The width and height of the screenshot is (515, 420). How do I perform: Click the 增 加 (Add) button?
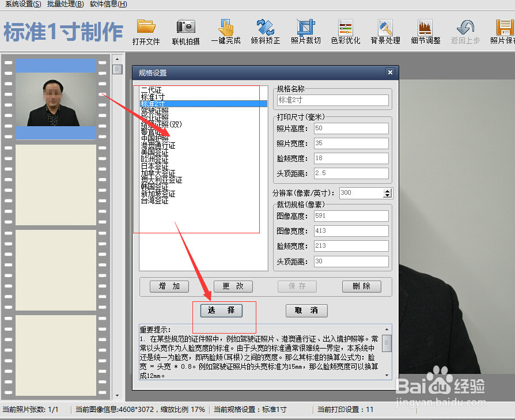tap(169, 286)
